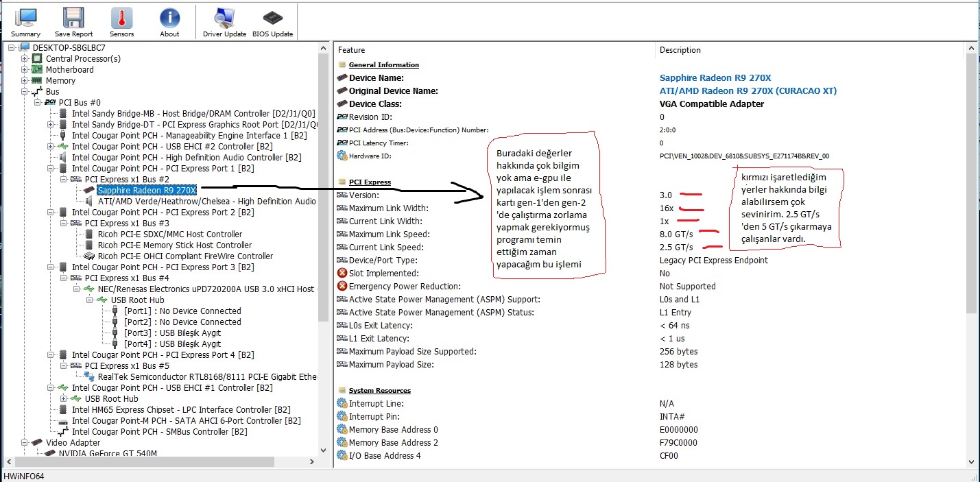Click the red X icon beside Emergency Power Reduction
Image resolution: width=980 pixels, height=482 pixels.
click(342, 286)
